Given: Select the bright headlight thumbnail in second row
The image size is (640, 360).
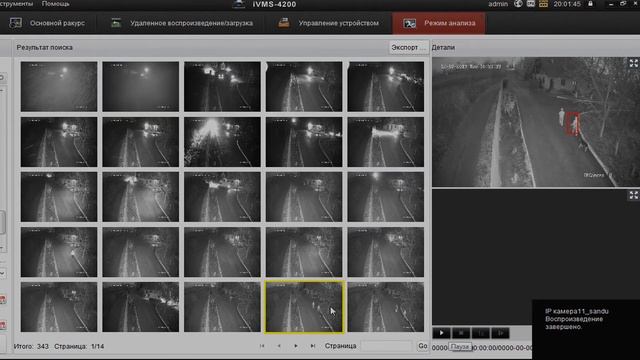Looking at the screenshot, I should (222, 142).
